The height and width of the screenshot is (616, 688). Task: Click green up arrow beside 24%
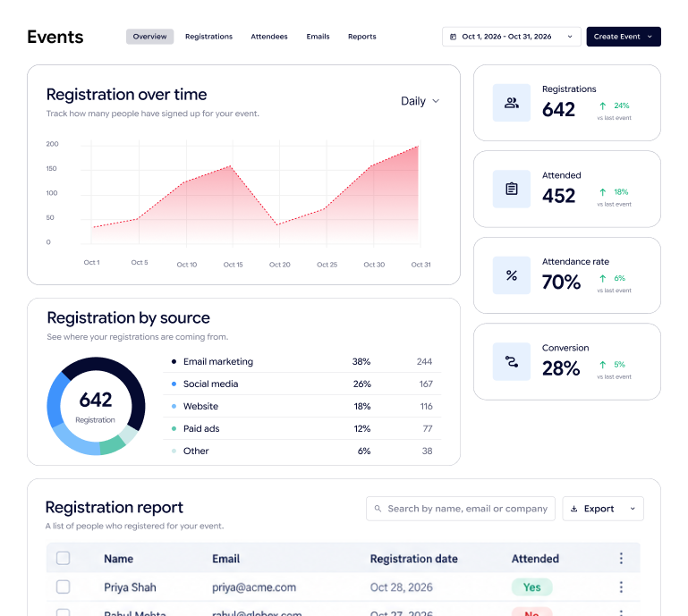click(x=602, y=105)
